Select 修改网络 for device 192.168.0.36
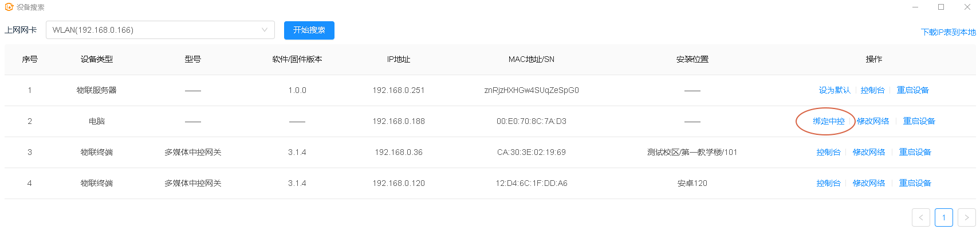980x237 pixels. pyautogui.click(x=869, y=152)
